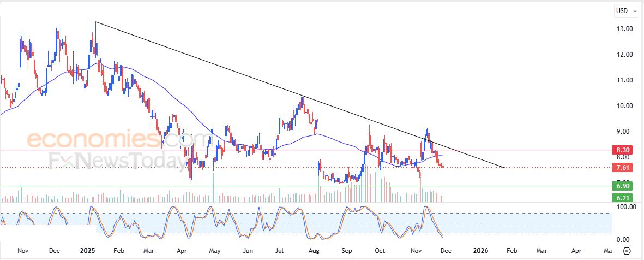Click the Aug time axis label
This screenshot has width=644, height=260.
click(314, 251)
